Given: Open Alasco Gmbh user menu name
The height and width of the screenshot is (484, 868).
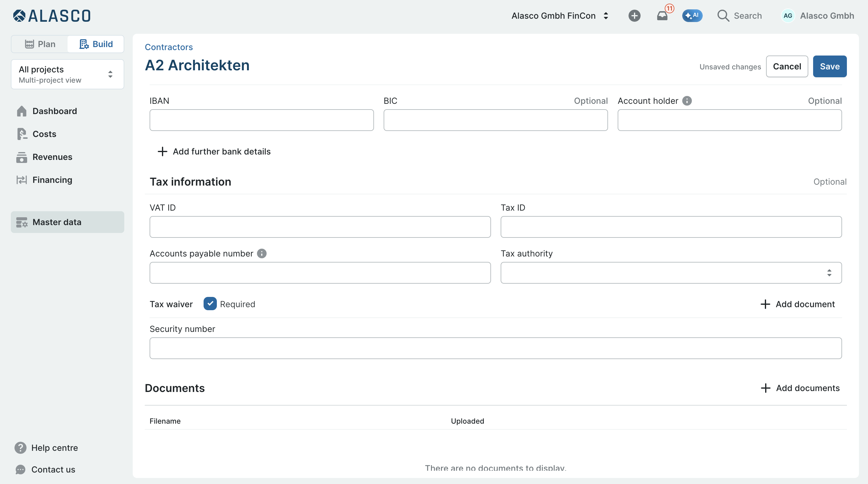Looking at the screenshot, I should tap(827, 16).
